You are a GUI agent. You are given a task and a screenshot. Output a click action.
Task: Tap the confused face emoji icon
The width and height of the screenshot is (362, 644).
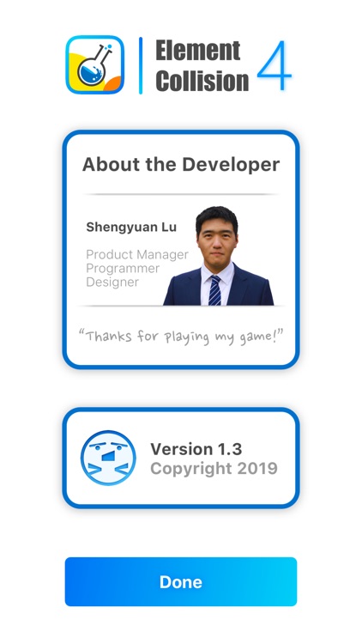(108, 458)
